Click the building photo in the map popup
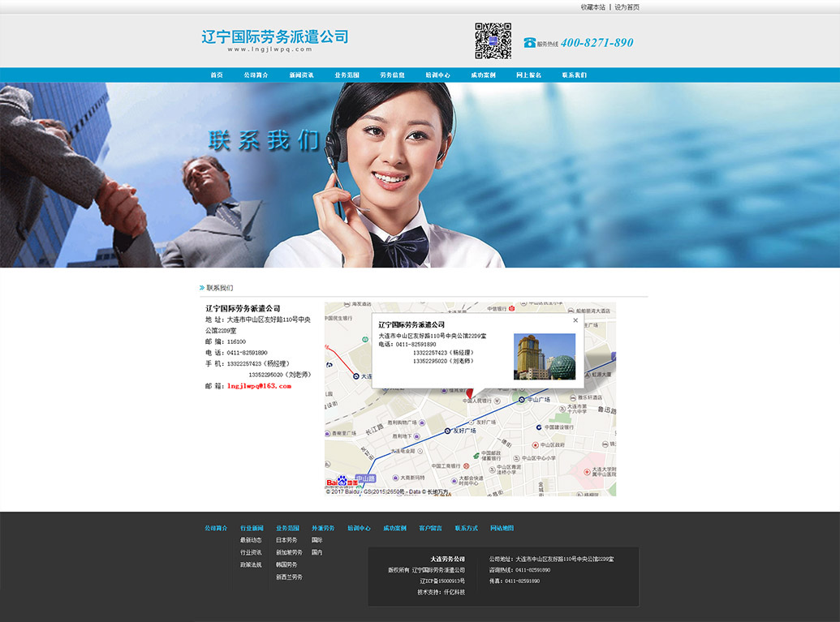Screen dimensions: 840x622 [544, 357]
